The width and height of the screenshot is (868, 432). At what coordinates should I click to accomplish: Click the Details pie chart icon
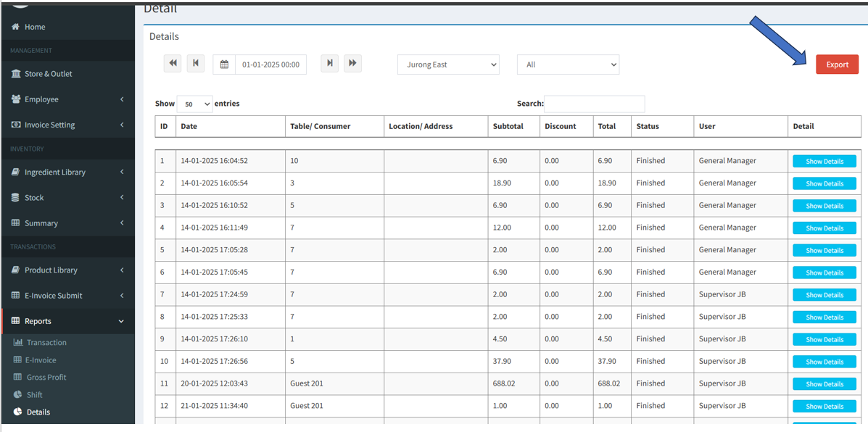(17, 412)
